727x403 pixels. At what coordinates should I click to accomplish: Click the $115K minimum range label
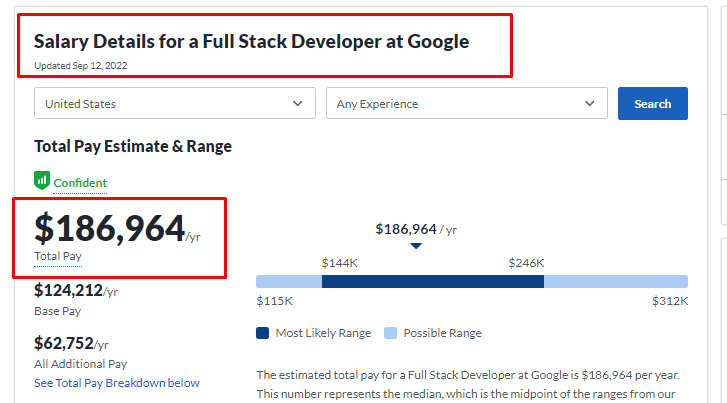coord(274,301)
